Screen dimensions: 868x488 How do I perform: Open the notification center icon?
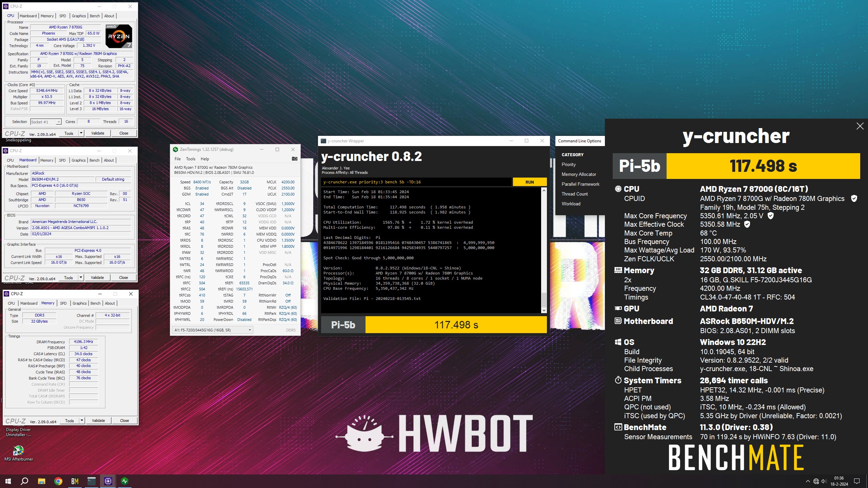[857, 481]
